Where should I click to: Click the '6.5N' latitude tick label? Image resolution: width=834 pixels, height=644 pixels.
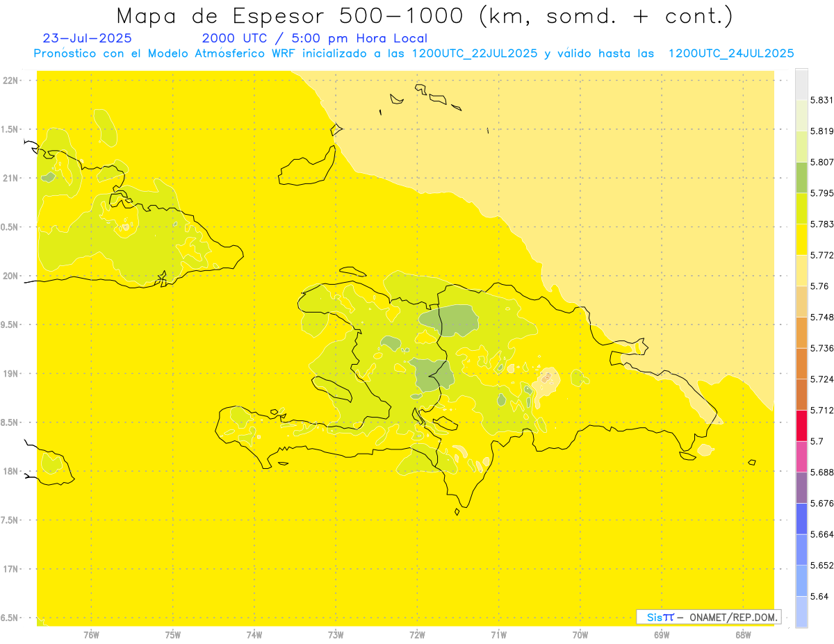click(10, 618)
